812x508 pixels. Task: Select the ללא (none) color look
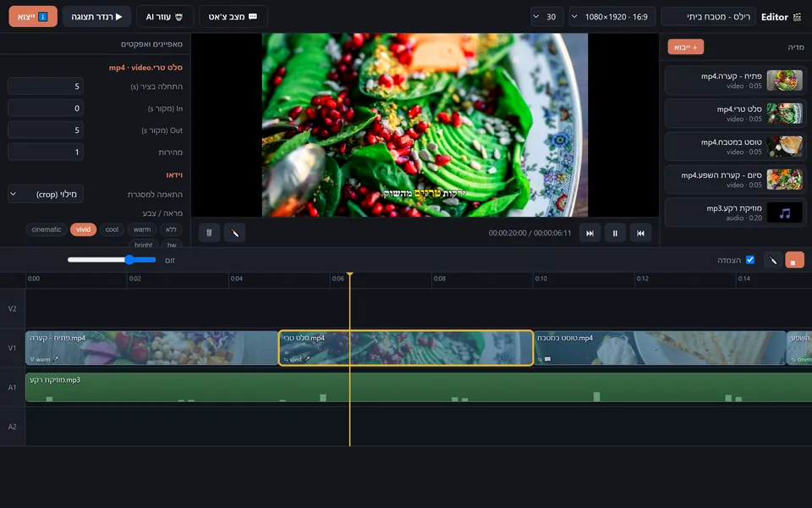[172, 229]
